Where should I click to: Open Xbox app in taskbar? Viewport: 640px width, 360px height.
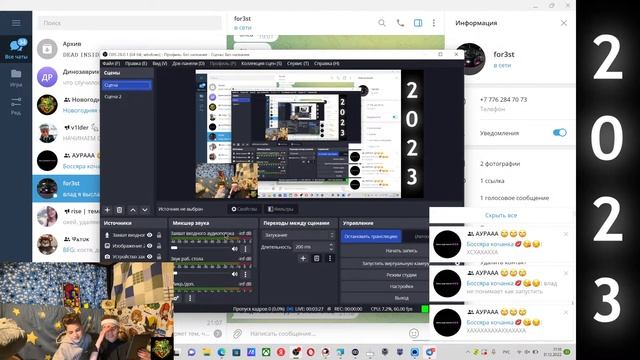point(266,352)
